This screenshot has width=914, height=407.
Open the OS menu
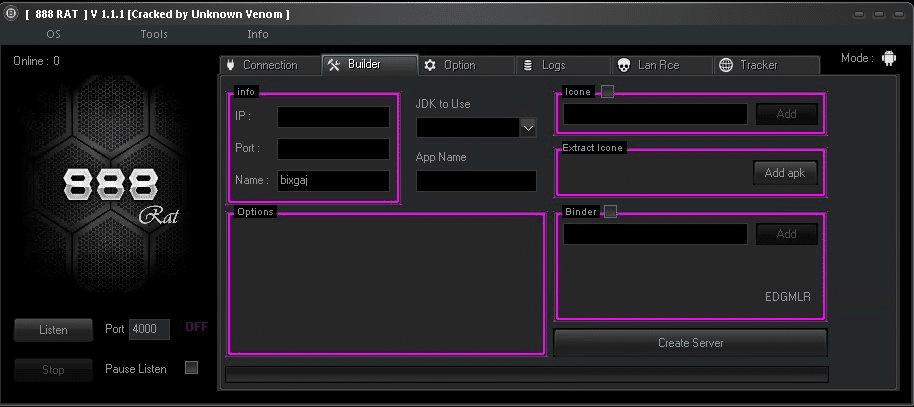coord(53,34)
